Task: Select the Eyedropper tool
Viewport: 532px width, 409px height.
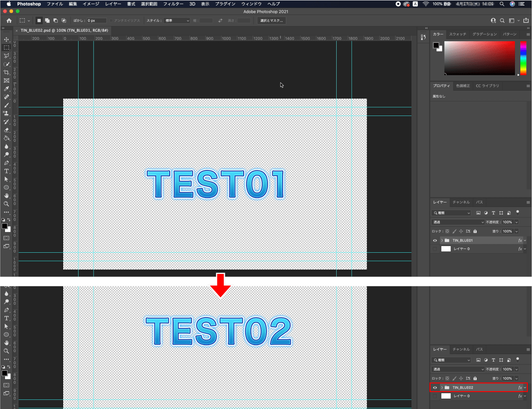Action: [6, 89]
